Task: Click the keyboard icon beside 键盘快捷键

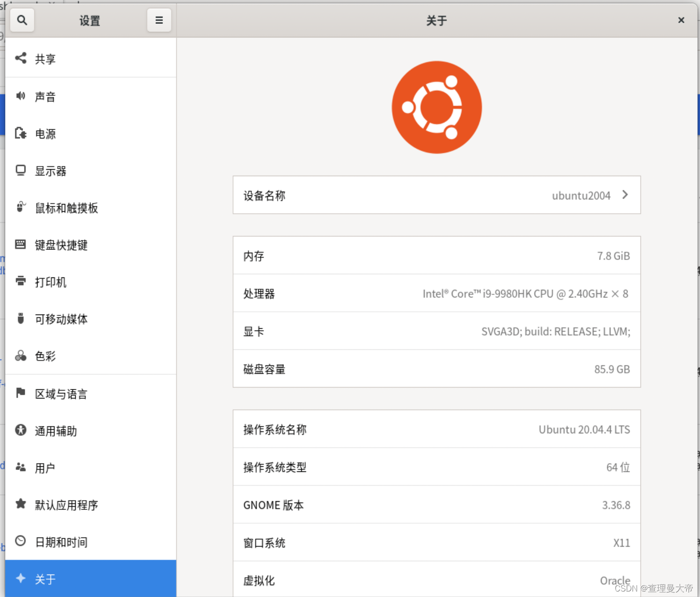Action: 21,244
